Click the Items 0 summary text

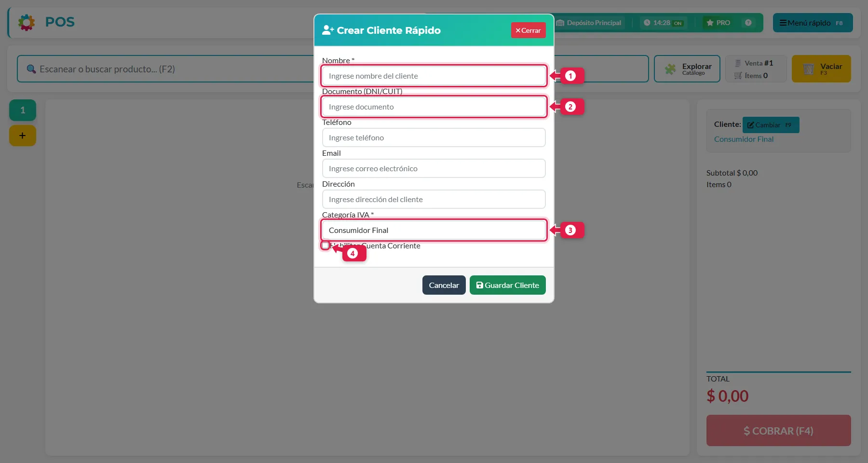click(x=719, y=184)
